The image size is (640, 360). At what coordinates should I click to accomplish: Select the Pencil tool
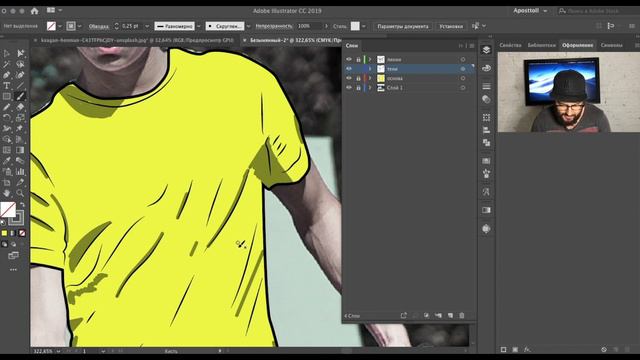pos(7,107)
